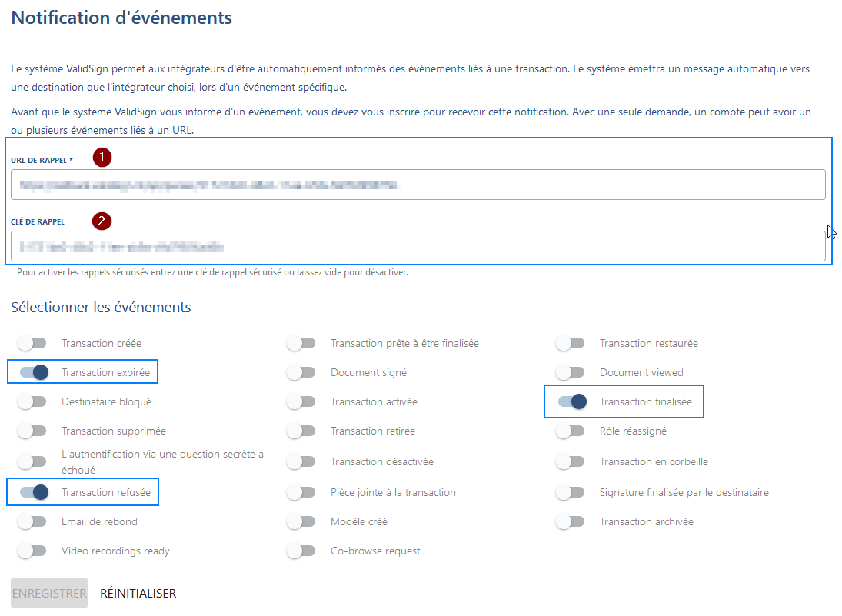Image resolution: width=842 pixels, height=616 pixels.
Task: Click paragraph starting 'Le système ValidSign permet'
Action: 411,78
